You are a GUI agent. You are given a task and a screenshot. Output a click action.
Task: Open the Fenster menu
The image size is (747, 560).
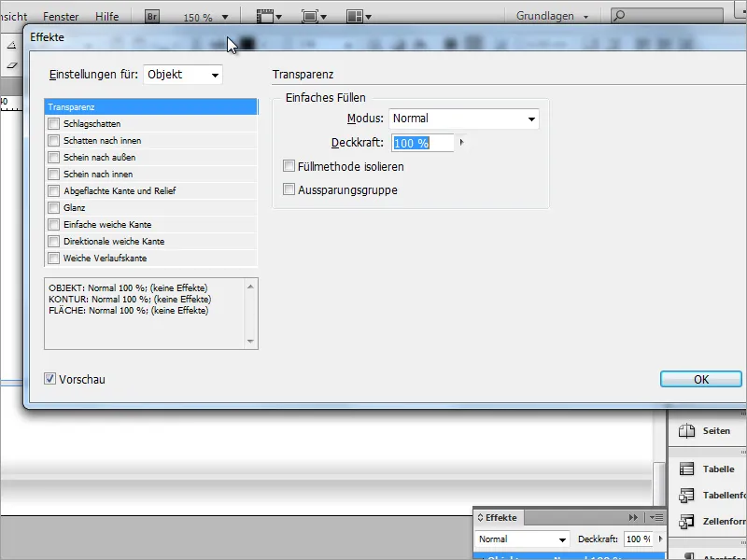61,17
